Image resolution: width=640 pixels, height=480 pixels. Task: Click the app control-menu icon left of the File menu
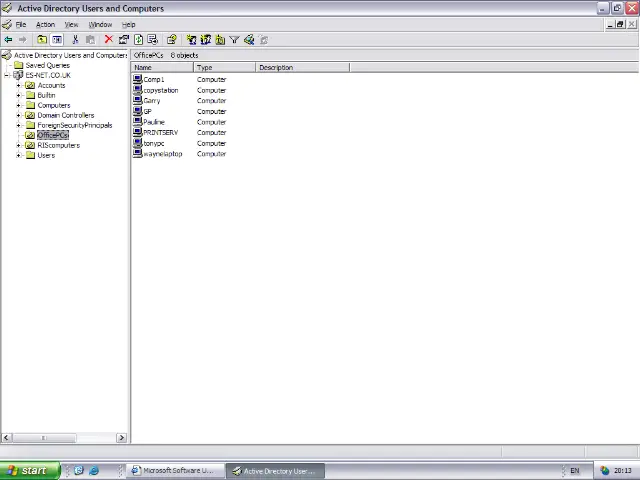pyautogui.click(x=7, y=24)
